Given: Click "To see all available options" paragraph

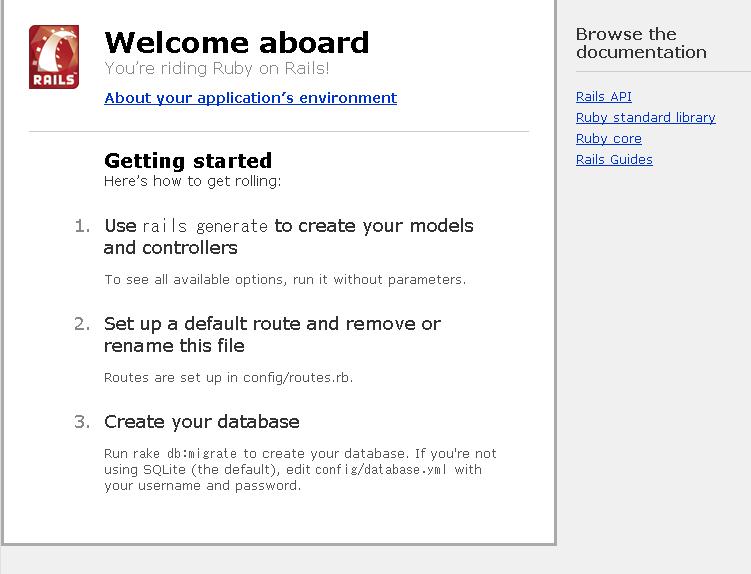Looking at the screenshot, I should [285, 279].
